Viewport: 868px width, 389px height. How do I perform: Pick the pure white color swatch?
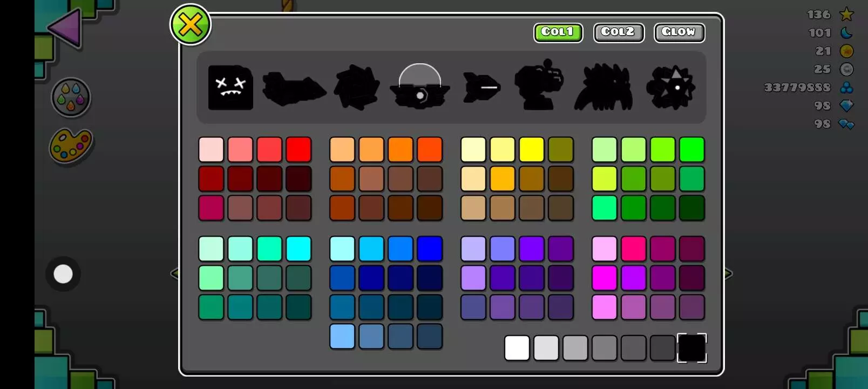coord(517,347)
